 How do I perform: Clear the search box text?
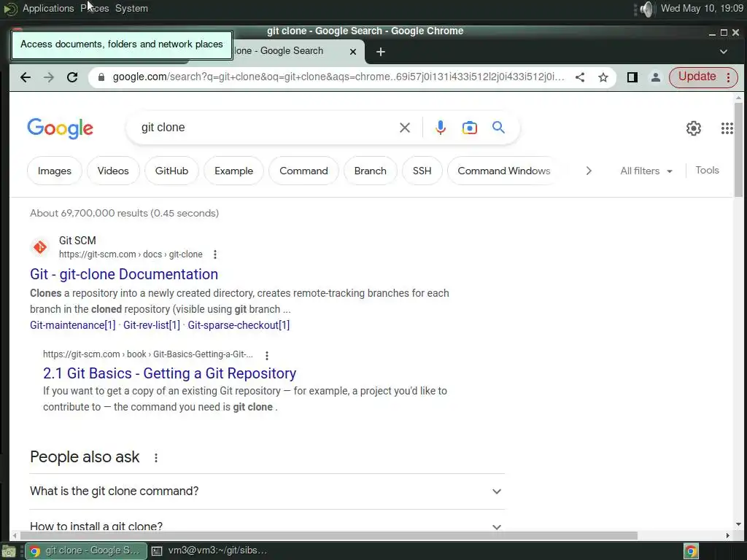(x=404, y=128)
